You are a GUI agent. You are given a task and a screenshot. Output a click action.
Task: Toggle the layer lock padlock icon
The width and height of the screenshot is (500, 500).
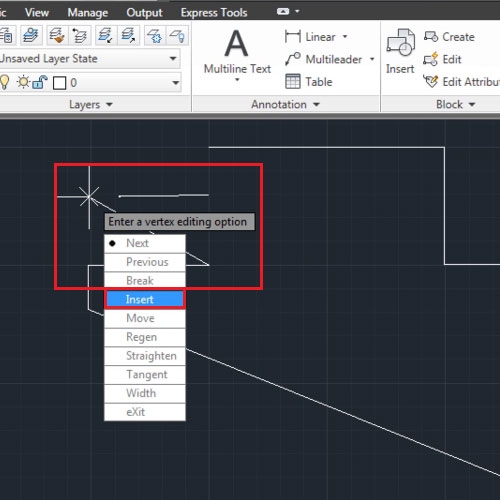coord(40,82)
